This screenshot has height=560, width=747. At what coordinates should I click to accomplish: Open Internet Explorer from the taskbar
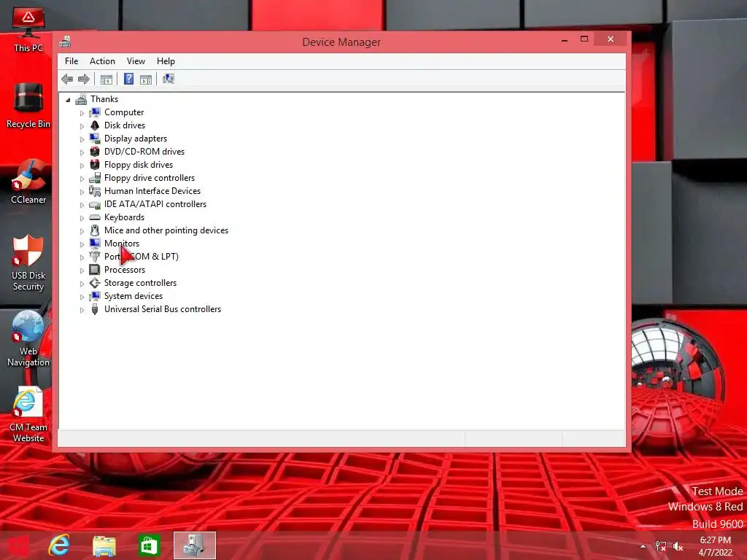click(x=59, y=545)
